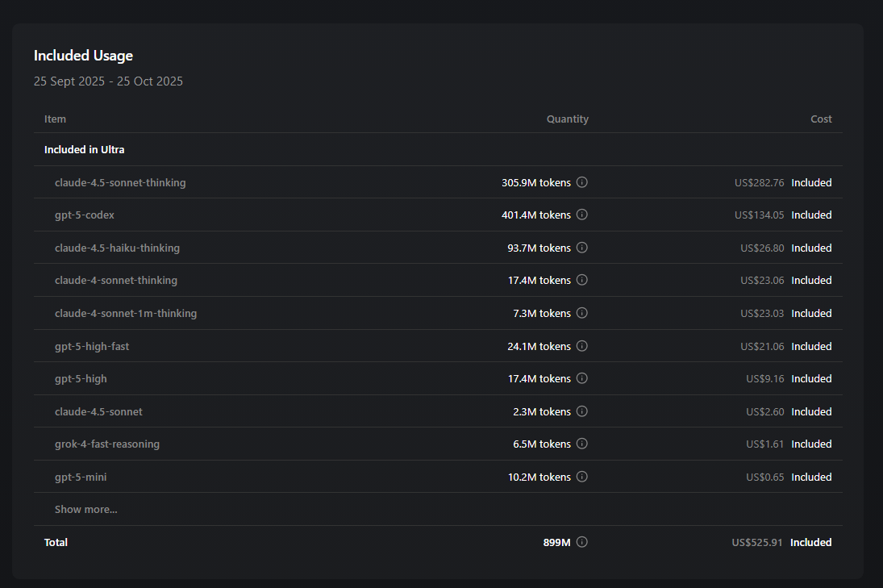Click the US$23.03 cost value
This screenshot has height=588, width=883.
tap(762, 313)
